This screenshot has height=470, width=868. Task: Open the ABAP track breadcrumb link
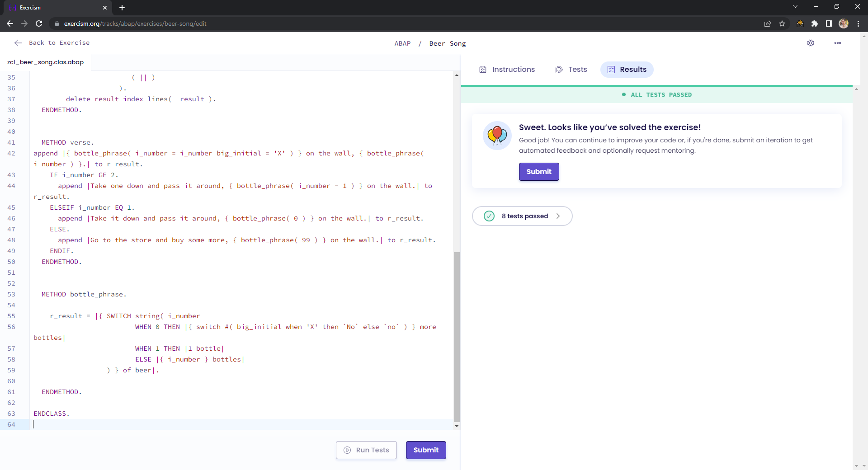[x=403, y=43]
